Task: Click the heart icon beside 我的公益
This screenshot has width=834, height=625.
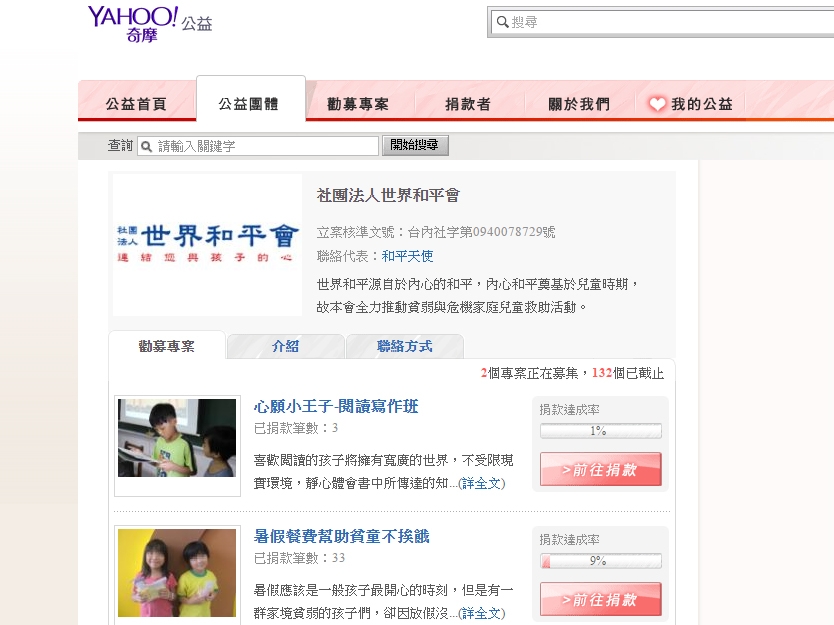Action: (x=657, y=104)
